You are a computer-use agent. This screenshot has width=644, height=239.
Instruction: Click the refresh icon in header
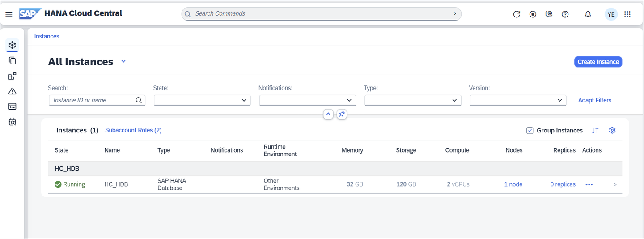click(x=517, y=14)
